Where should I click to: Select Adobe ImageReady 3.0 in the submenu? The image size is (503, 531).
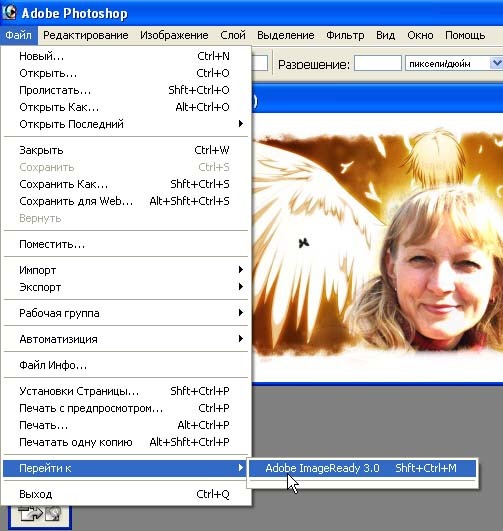pos(362,468)
